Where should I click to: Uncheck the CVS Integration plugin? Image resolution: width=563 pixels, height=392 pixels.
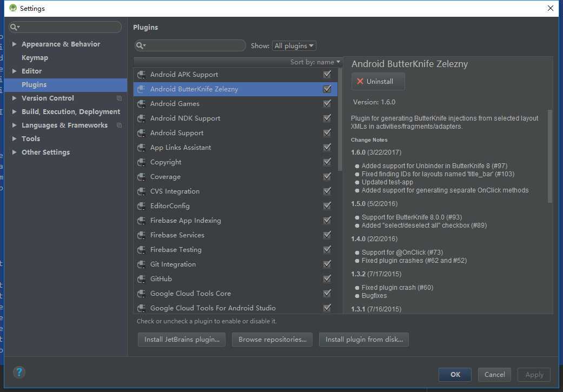pos(327,191)
